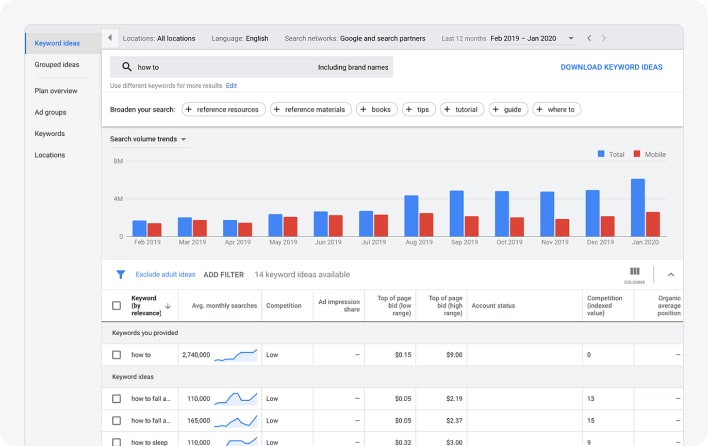
Task: Click the Jan 2020 blue total bar
Action: click(638, 208)
